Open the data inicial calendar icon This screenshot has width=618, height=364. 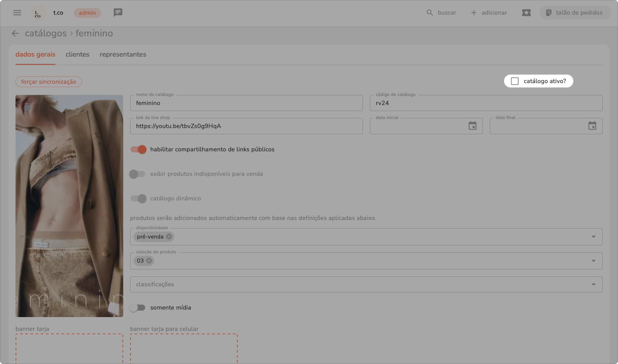(x=472, y=126)
